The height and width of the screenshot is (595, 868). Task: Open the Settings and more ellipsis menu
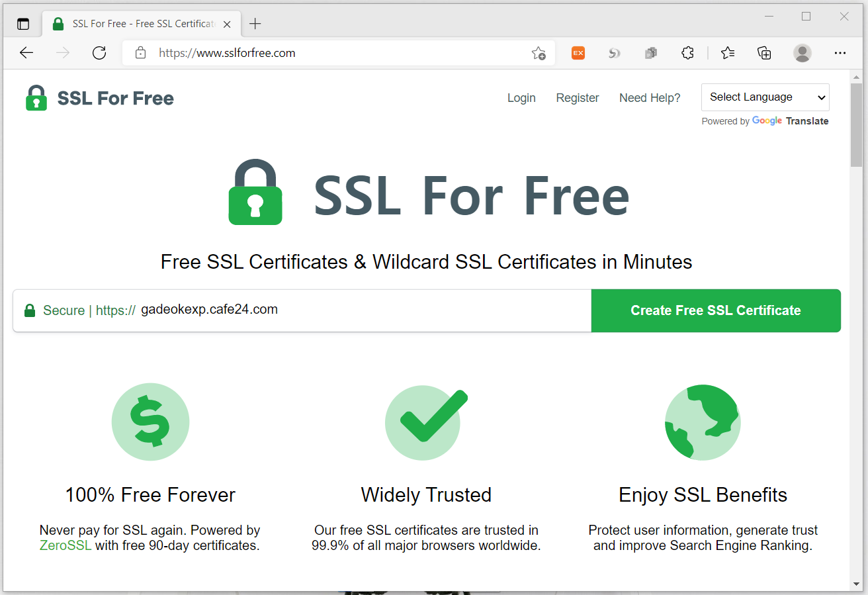click(840, 53)
